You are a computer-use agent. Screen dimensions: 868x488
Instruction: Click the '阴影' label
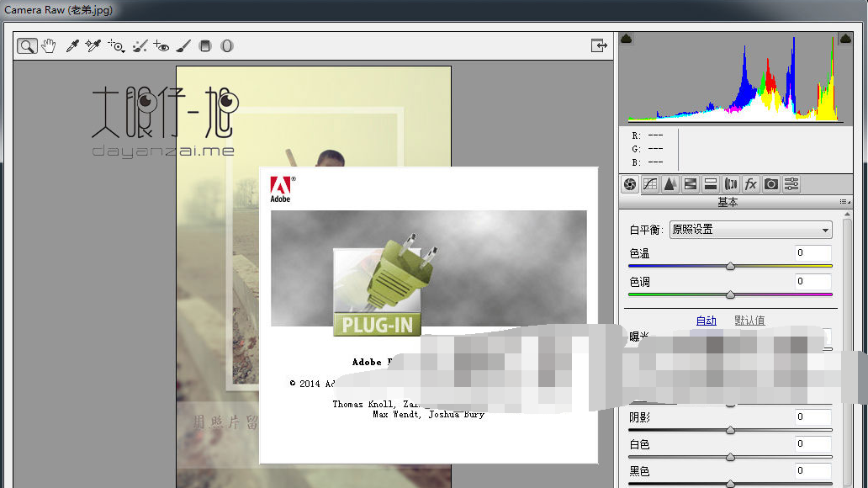(639, 417)
